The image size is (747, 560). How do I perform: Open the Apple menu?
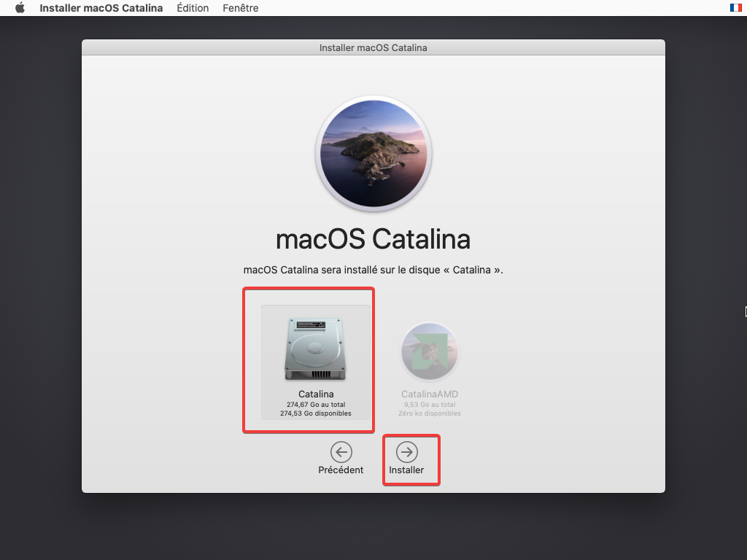20,8
